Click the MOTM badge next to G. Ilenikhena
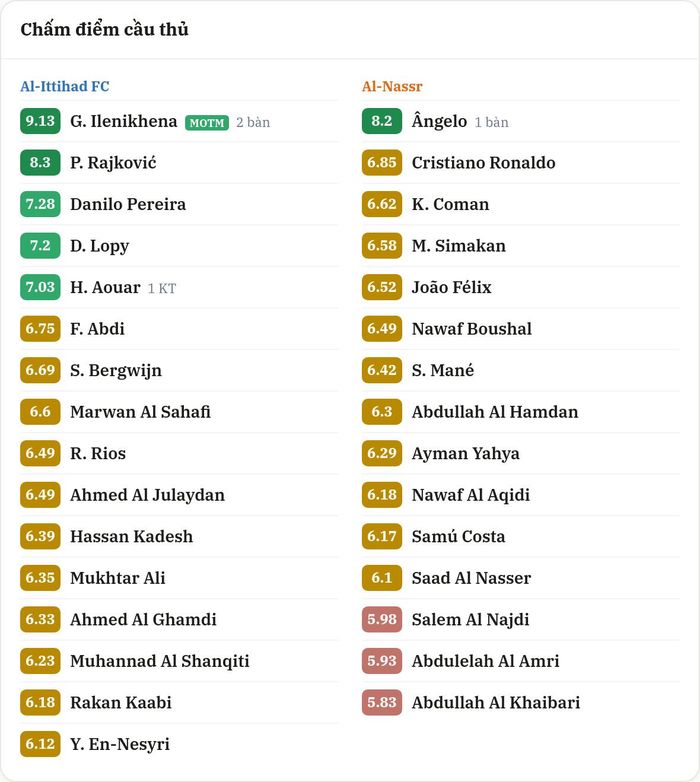Viewport: 700px width, 782px height. pyautogui.click(x=207, y=123)
